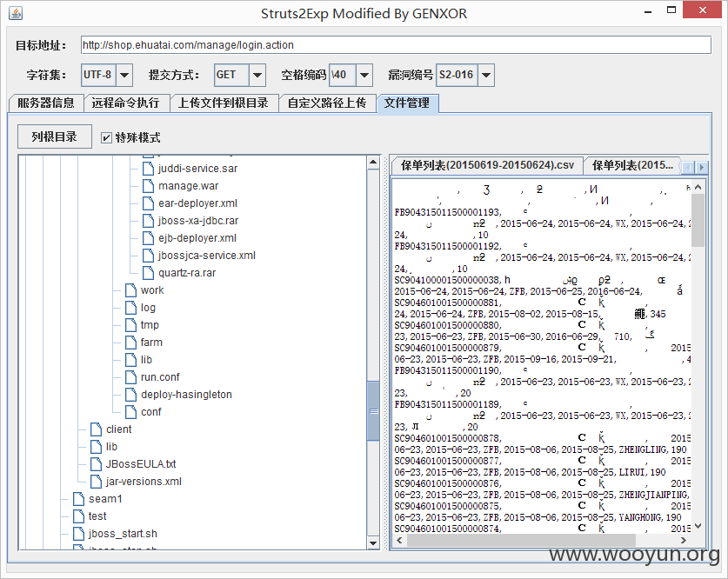The width and height of the screenshot is (728, 579).
Task: Click the test folder icon
Action: [x=78, y=516]
